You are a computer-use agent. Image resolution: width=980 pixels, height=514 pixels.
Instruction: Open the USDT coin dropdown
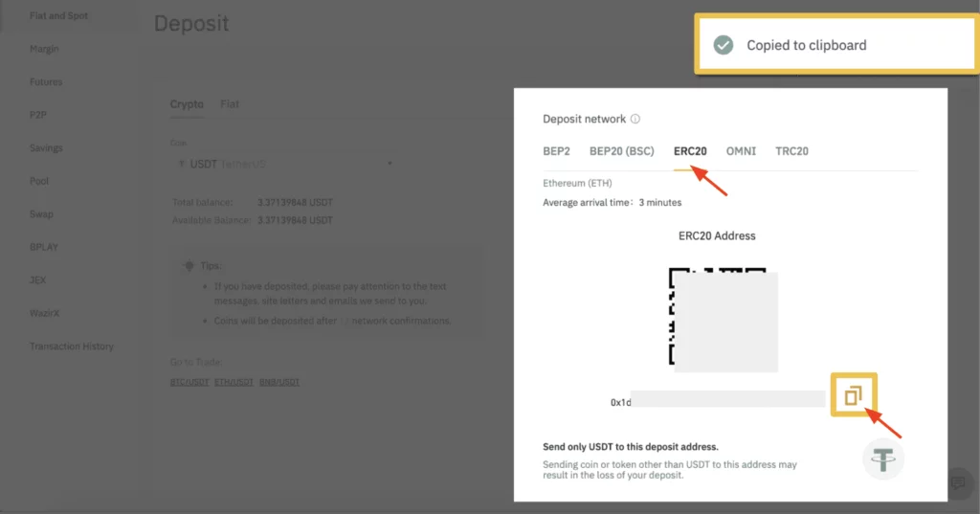[285, 164]
